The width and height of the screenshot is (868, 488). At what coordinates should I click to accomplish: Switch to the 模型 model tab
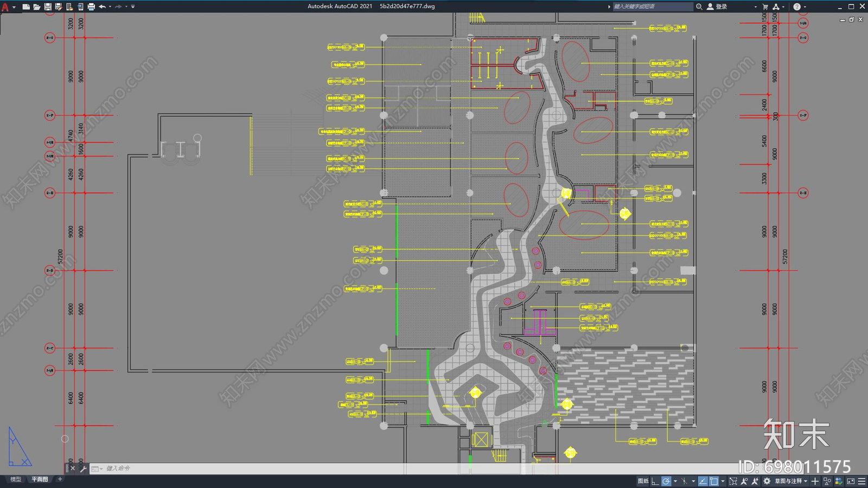click(16, 479)
